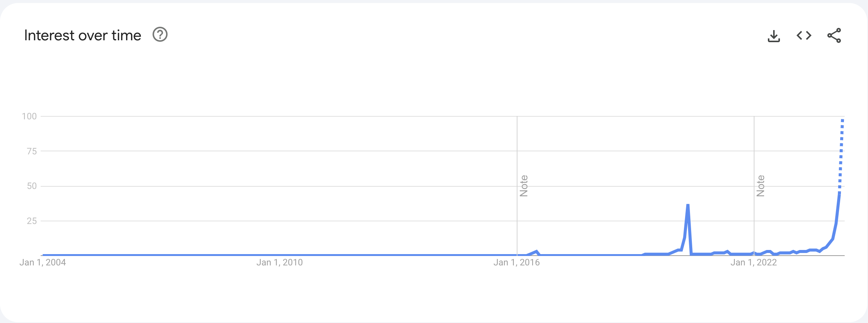
Task: Click the Jan 1, 2010 axis label
Action: pos(280,262)
